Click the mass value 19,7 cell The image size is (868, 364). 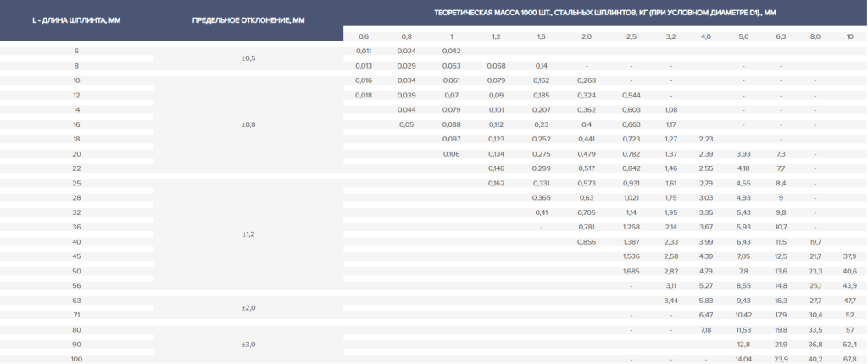tap(815, 242)
